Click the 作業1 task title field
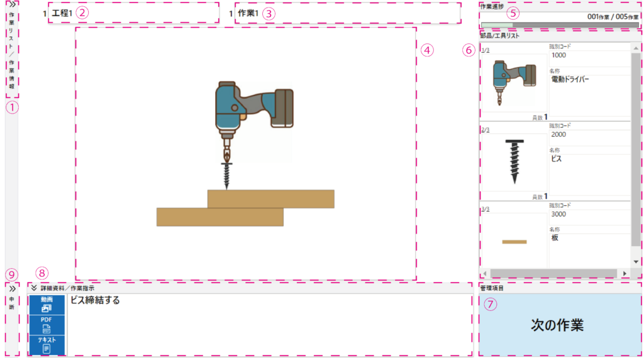 [x=347, y=13]
